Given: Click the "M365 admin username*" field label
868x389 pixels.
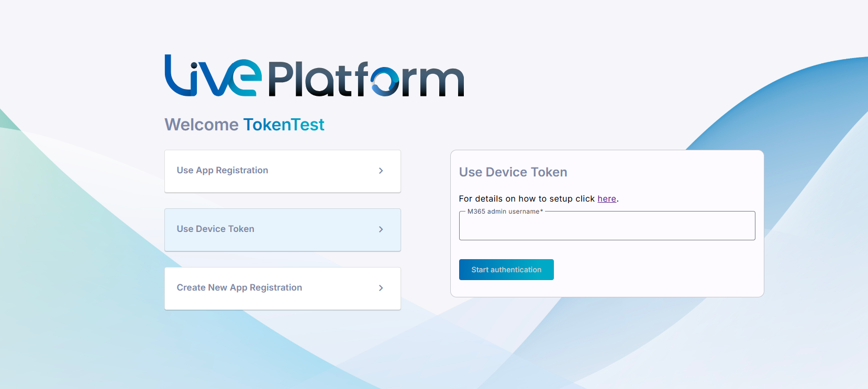Looking at the screenshot, I should tap(505, 212).
